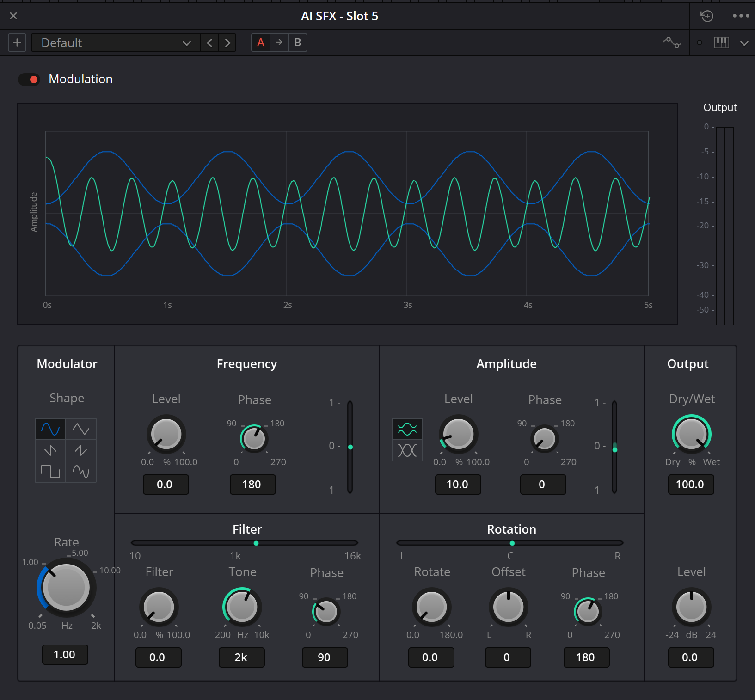Click the Tone knob

(x=242, y=607)
